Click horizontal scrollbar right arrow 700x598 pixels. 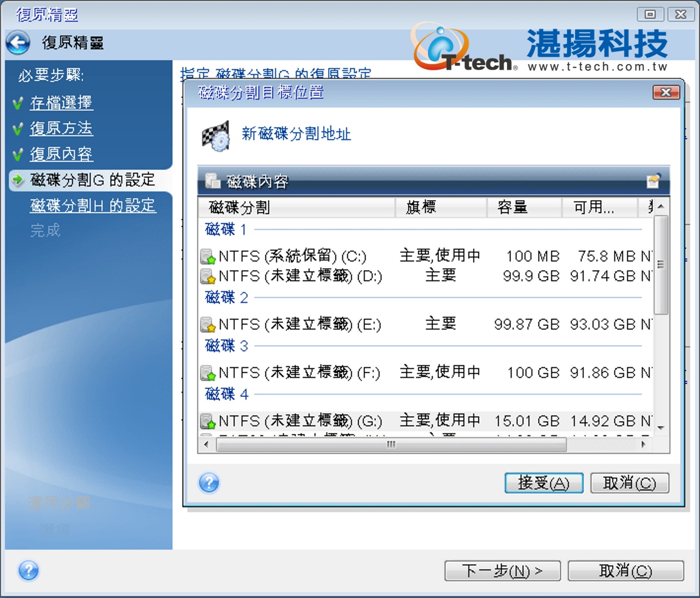pyautogui.click(x=644, y=445)
